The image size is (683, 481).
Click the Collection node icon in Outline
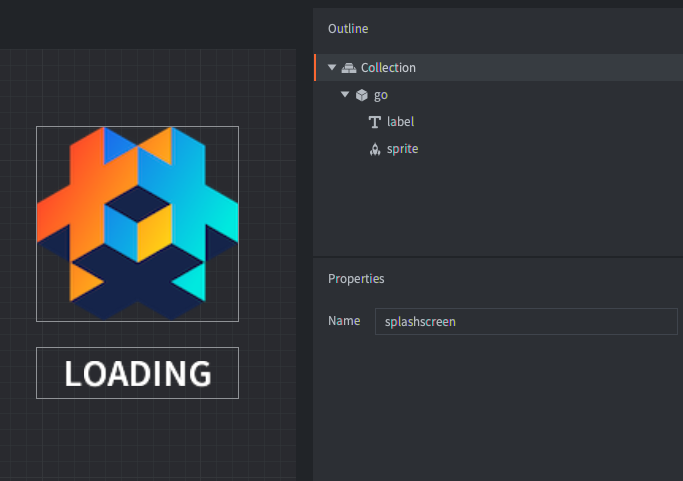click(x=349, y=68)
